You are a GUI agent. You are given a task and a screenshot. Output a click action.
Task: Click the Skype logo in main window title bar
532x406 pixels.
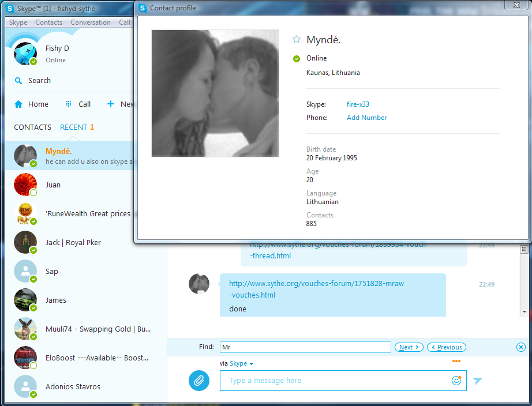click(10, 9)
